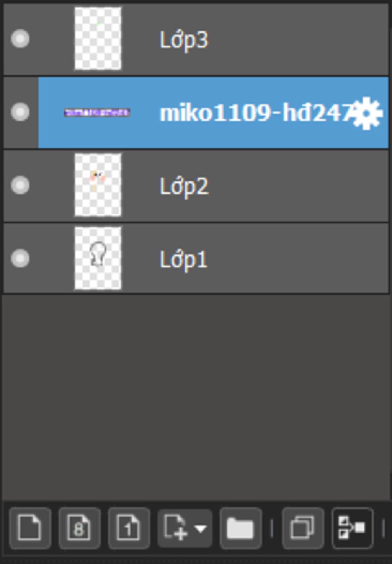Click the Lớp2 face thumbnail
This screenshot has width=392, height=564.
click(x=98, y=185)
